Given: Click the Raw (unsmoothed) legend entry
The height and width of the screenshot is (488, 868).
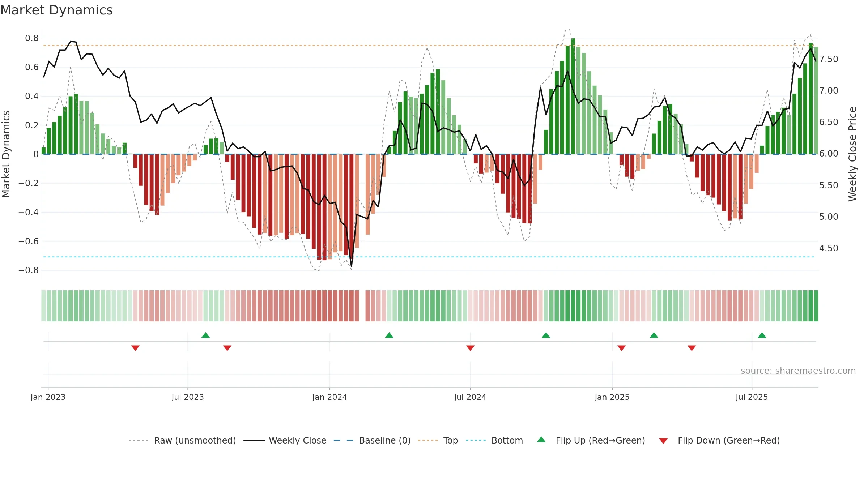Looking at the screenshot, I should [x=182, y=440].
